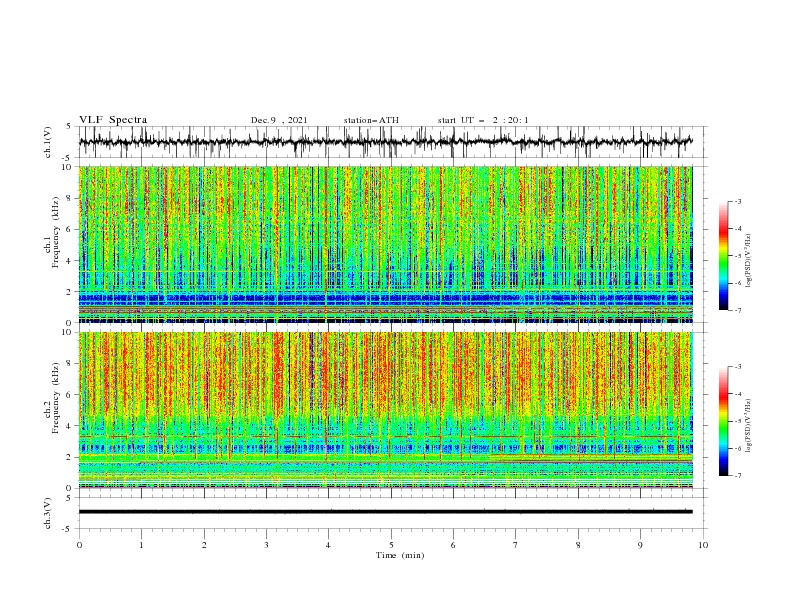Click the "-7" tick of the lower colorbar
The image size is (792, 612).
click(737, 475)
